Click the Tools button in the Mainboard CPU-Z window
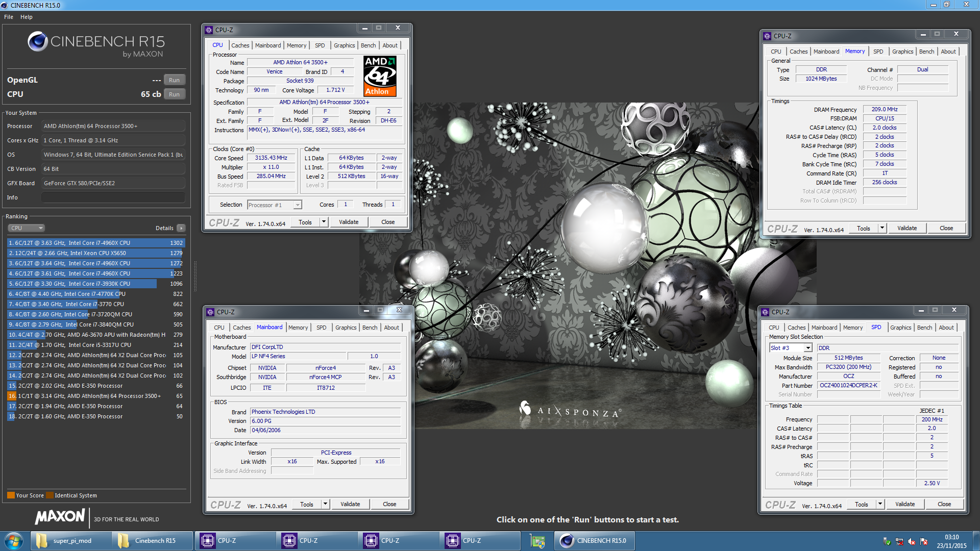The height and width of the screenshot is (551, 980). click(306, 504)
